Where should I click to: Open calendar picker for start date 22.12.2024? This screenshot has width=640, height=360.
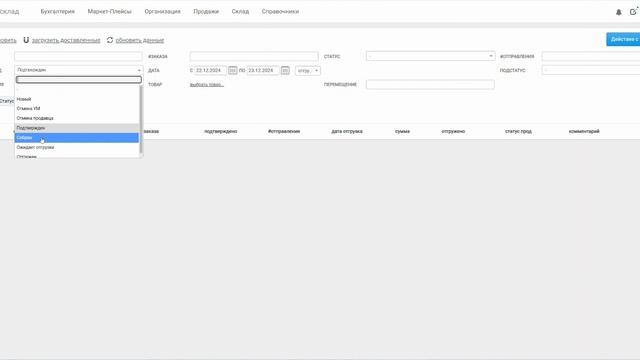[x=232, y=71]
